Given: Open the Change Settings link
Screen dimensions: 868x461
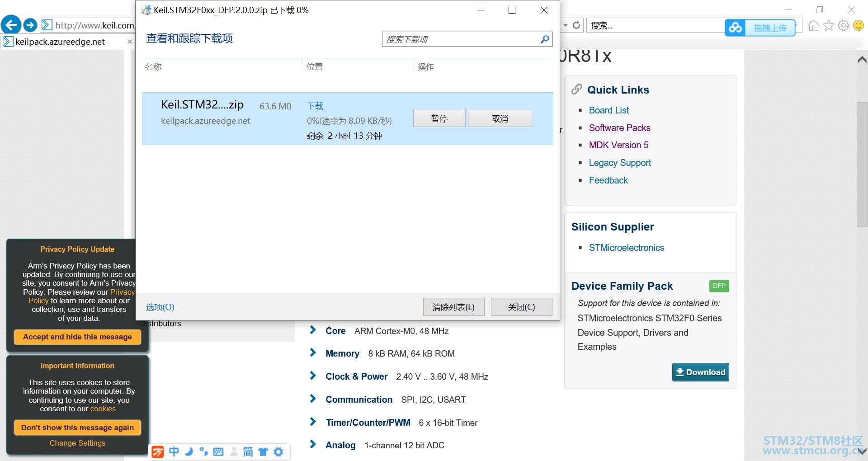Looking at the screenshot, I should (77, 443).
